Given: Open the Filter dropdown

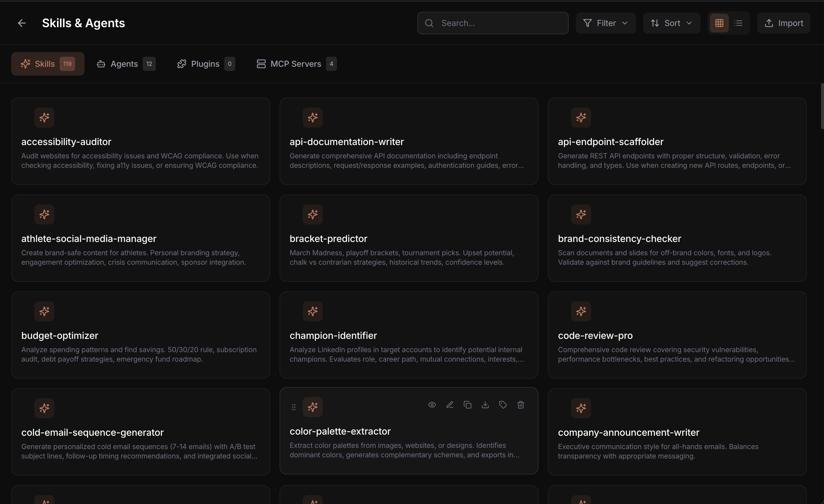Looking at the screenshot, I should [x=605, y=23].
